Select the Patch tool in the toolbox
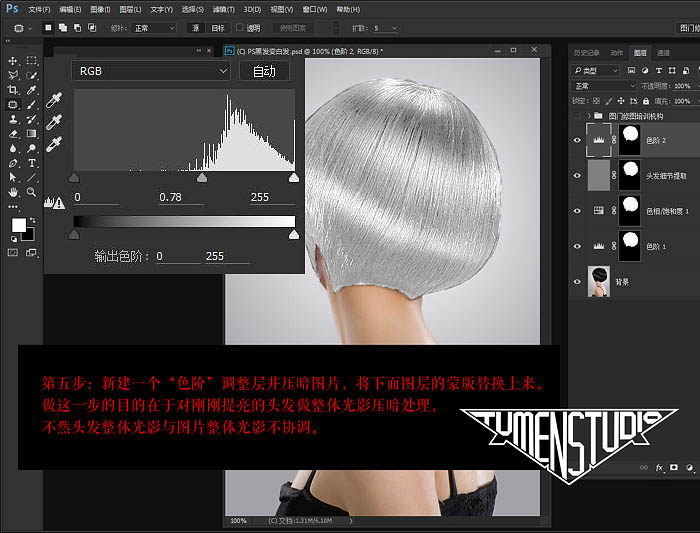 click(x=13, y=104)
